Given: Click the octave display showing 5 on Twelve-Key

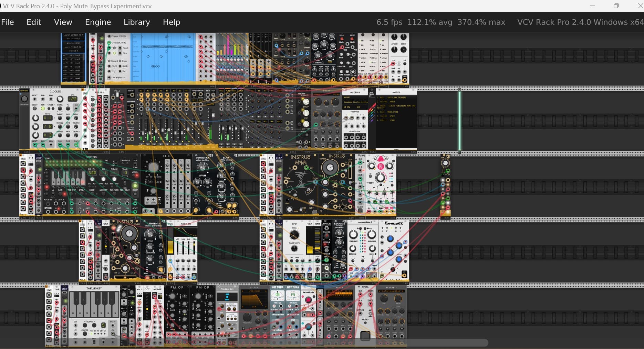Looking at the screenshot, I should 103,325.
